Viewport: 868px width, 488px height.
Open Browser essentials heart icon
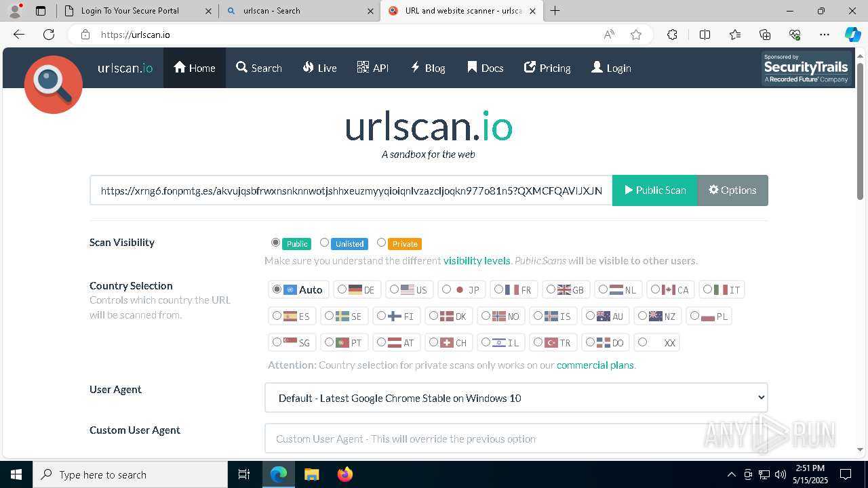(x=795, y=35)
